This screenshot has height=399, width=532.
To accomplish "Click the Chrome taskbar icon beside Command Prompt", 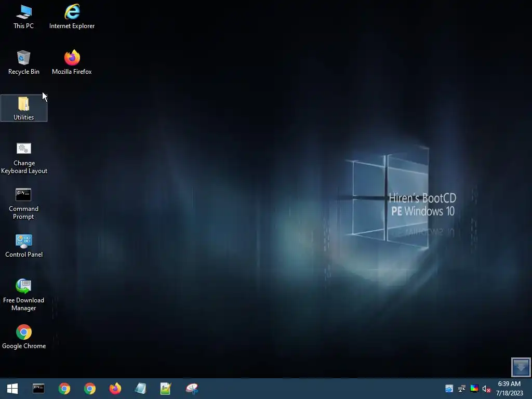I will pyautogui.click(x=64, y=389).
